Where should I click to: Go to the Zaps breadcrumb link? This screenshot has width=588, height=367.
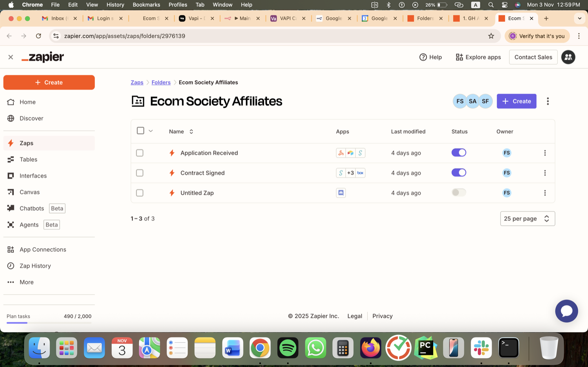[137, 82]
